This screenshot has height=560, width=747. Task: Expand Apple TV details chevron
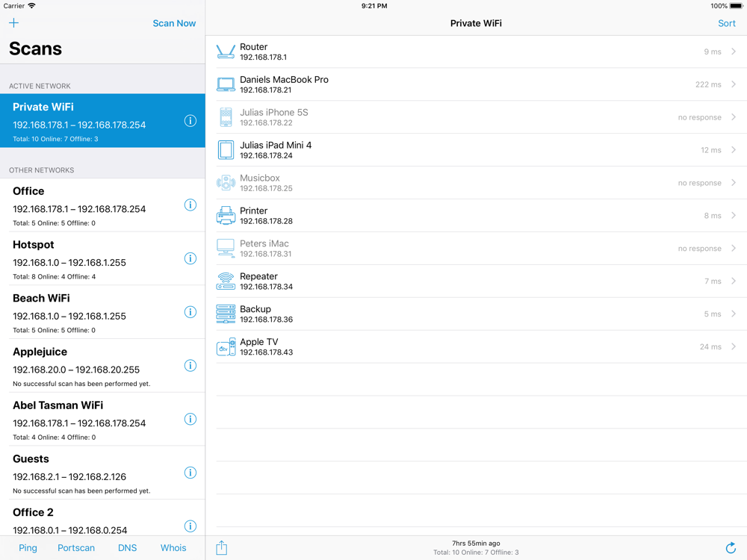734,346
